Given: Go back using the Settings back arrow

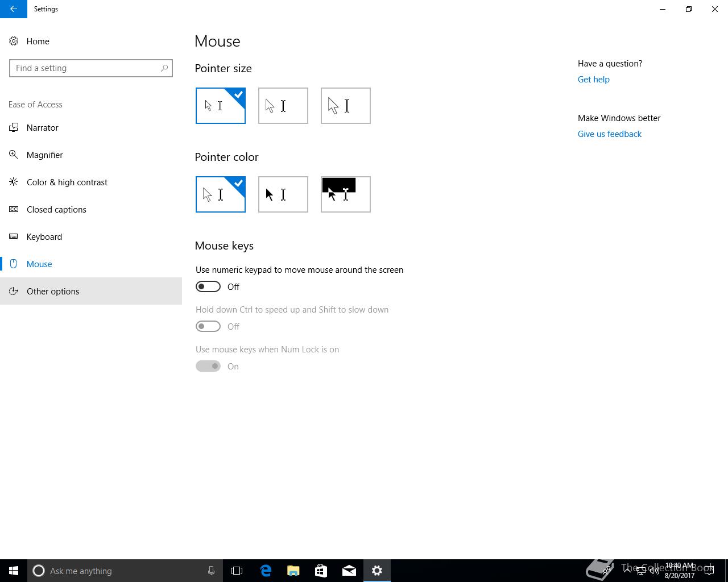Looking at the screenshot, I should pos(14,9).
